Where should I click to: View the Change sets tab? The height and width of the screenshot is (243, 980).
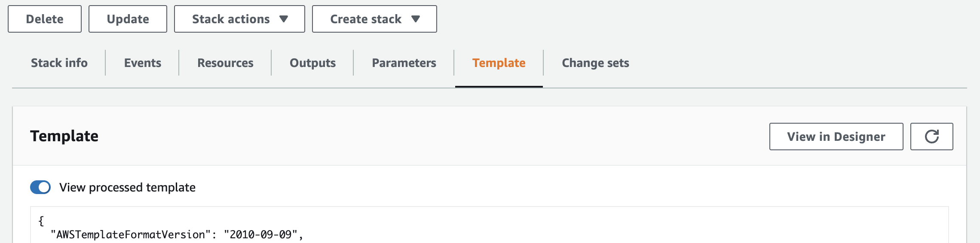click(x=595, y=63)
